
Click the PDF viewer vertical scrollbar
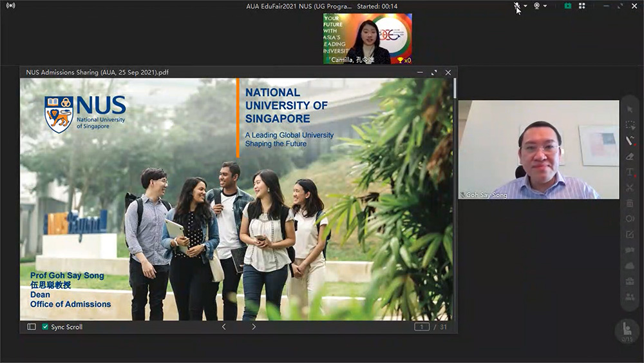coord(455,88)
